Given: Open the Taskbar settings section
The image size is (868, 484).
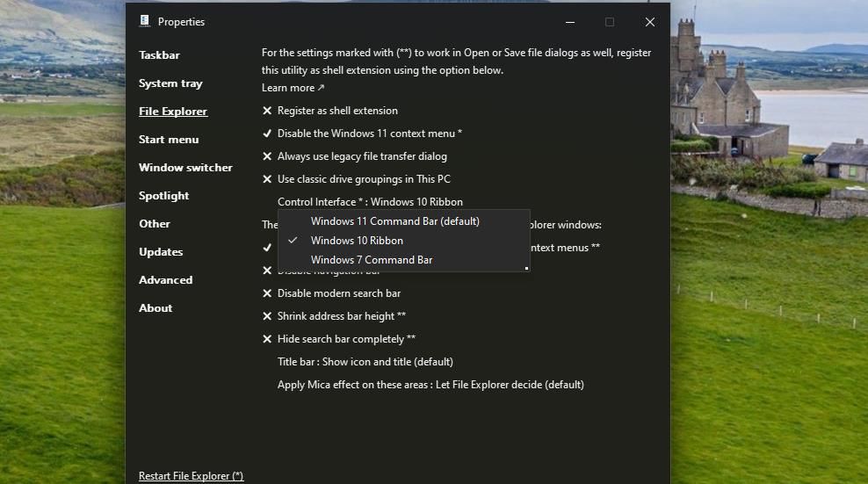Looking at the screenshot, I should coord(159,55).
